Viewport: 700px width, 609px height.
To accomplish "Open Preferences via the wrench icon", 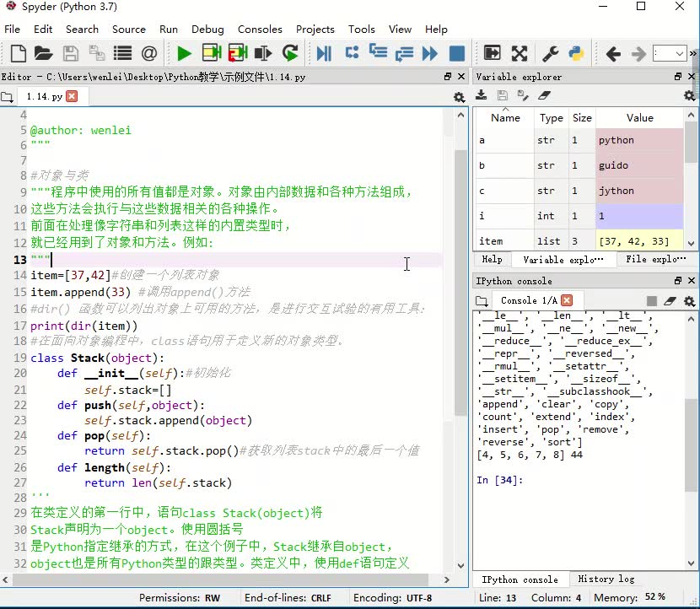I will pyautogui.click(x=551, y=54).
